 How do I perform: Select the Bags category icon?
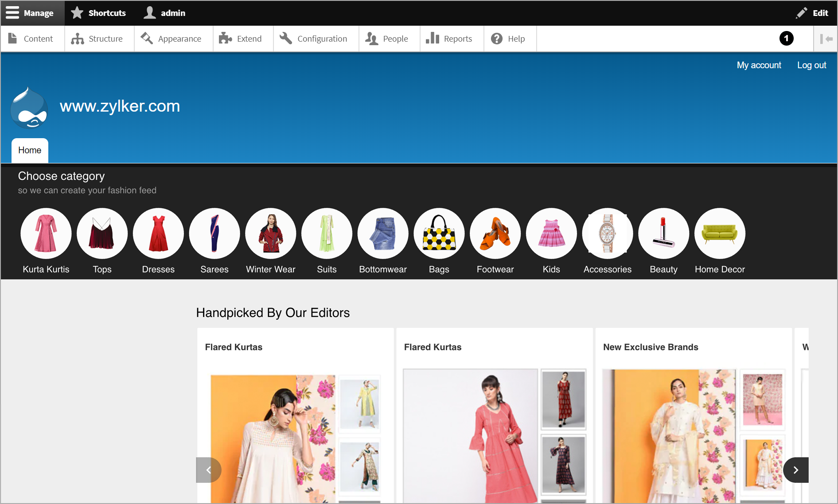coord(439,233)
